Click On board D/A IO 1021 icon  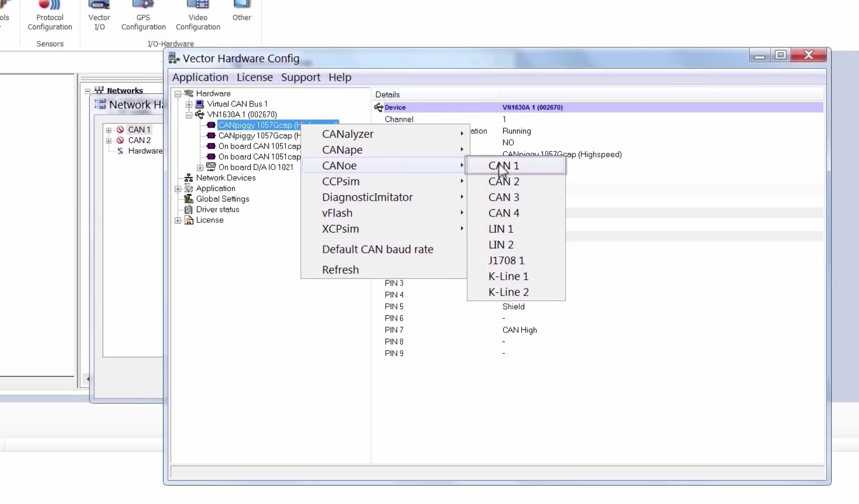[211, 167]
